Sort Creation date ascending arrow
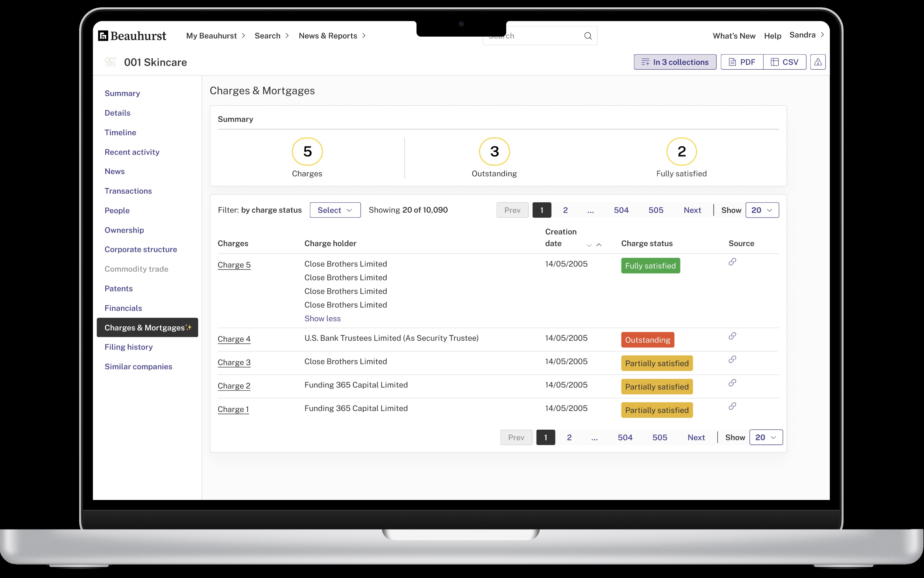 pos(599,245)
